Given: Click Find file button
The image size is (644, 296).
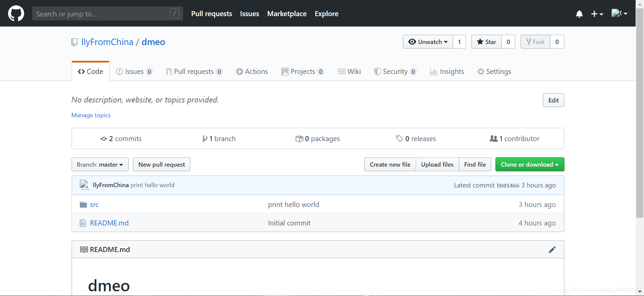Looking at the screenshot, I should point(475,164).
